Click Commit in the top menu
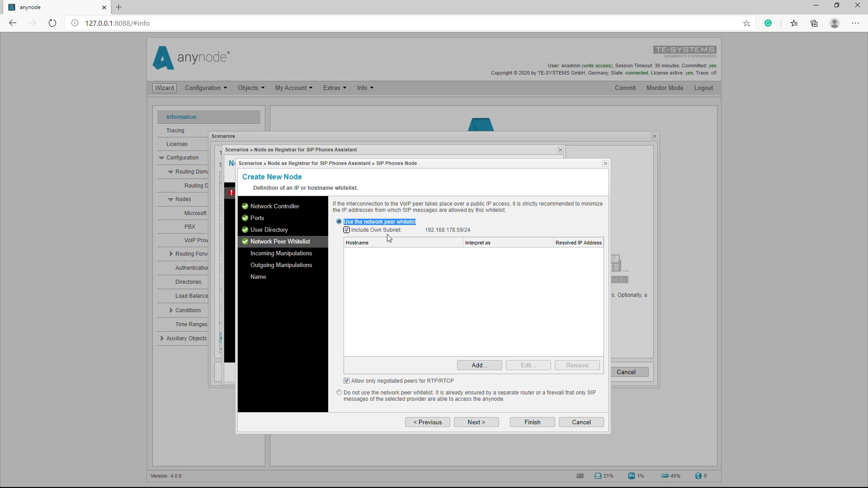The height and width of the screenshot is (488, 868). [x=625, y=88]
